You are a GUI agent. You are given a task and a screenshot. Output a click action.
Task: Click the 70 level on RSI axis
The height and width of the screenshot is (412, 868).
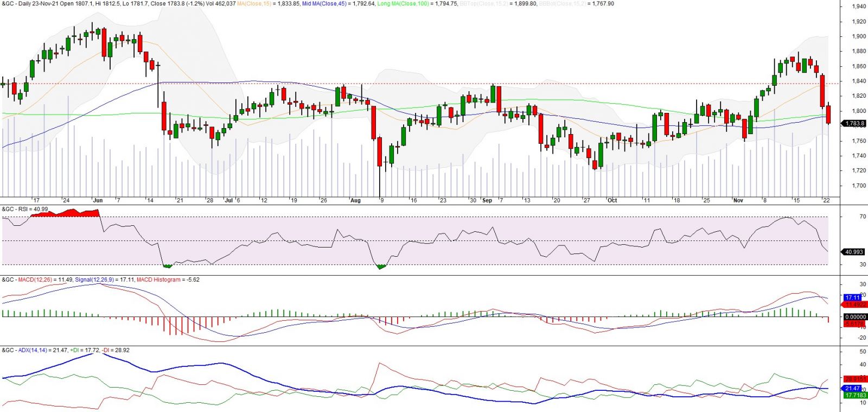click(x=863, y=216)
